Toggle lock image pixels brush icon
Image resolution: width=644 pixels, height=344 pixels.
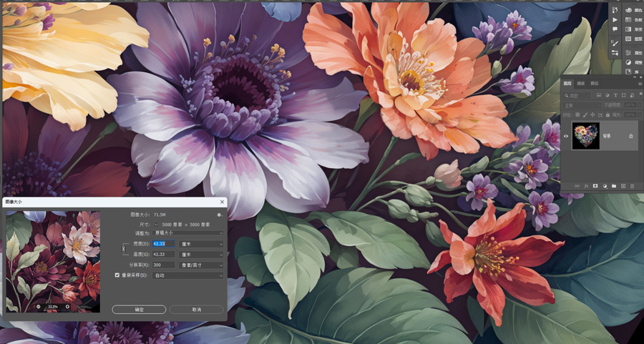[585, 115]
